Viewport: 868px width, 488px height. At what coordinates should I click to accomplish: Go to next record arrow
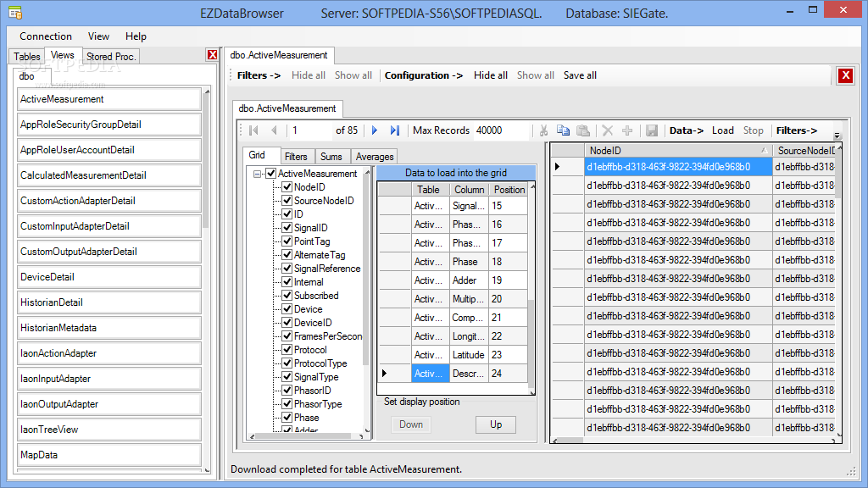(x=375, y=130)
